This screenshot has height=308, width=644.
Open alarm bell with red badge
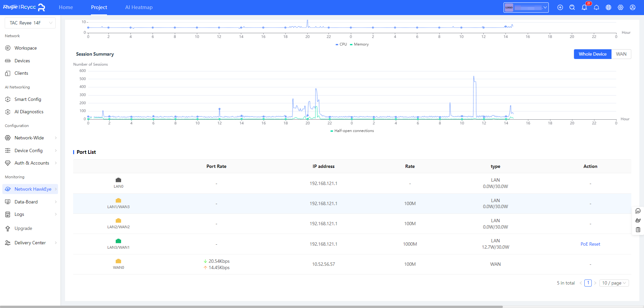[584, 7]
